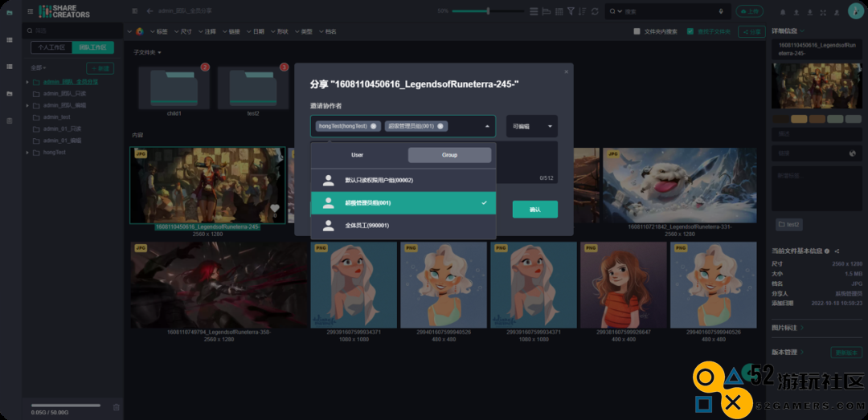Click the globe icon in link field
The height and width of the screenshot is (420, 868).
point(853,153)
